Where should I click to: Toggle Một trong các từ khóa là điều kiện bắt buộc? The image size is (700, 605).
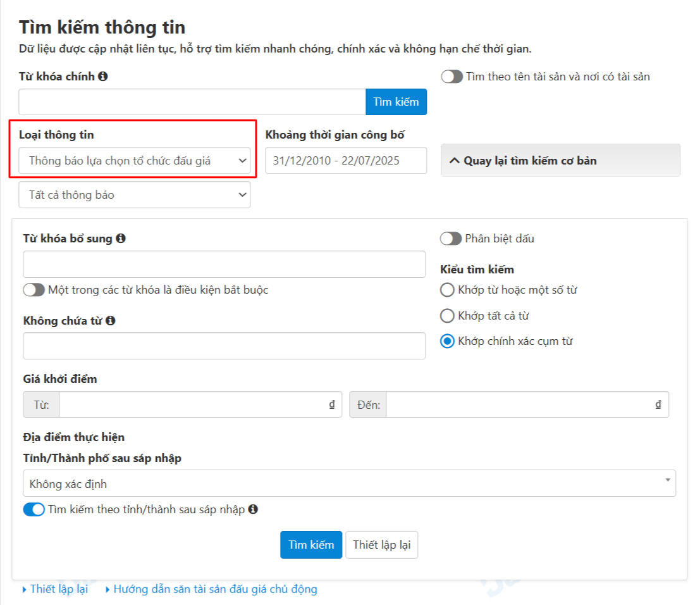(34, 290)
